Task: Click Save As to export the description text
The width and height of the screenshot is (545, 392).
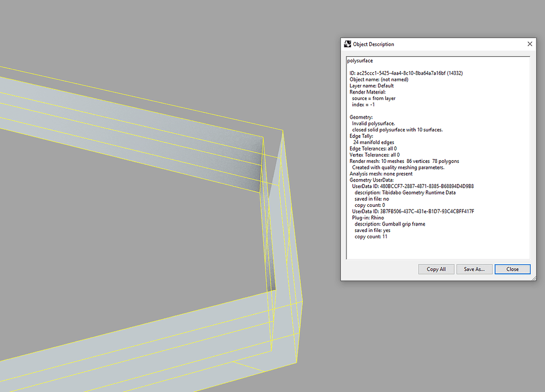Action: (474, 269)
